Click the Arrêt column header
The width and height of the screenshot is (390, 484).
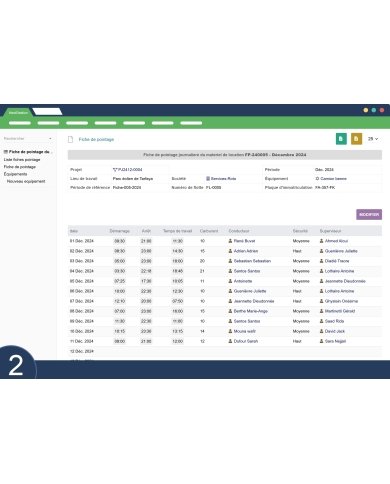[146, 231]
